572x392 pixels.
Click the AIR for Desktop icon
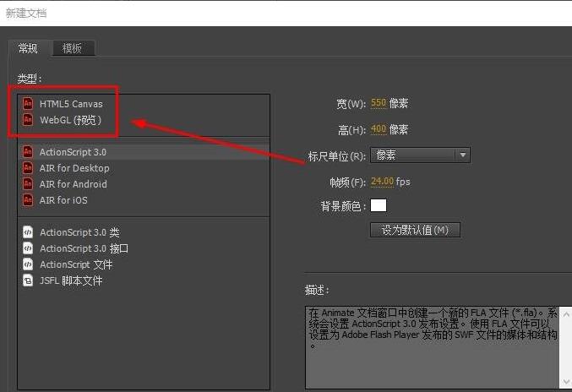click(x=28, y=168)
